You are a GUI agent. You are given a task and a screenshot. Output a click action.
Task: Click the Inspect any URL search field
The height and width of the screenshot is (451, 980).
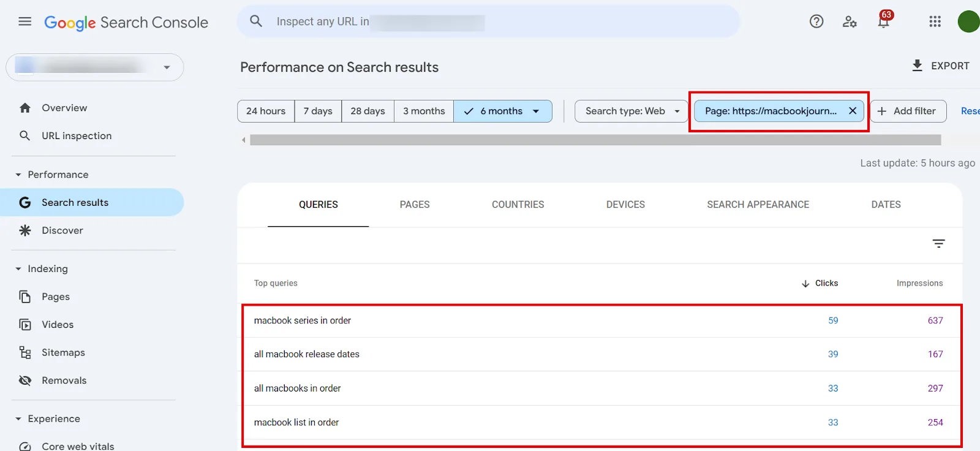[x=489, y=21]
